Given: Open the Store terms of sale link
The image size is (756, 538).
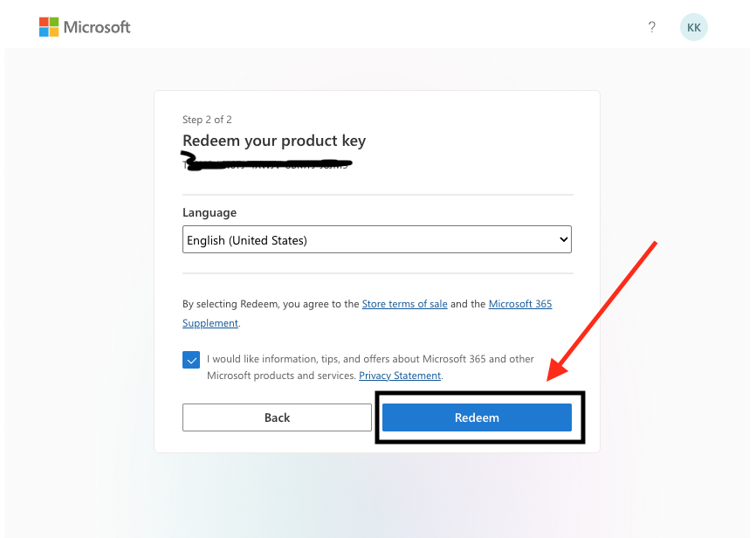Looking at the screenshot, I should coord(404,303).
